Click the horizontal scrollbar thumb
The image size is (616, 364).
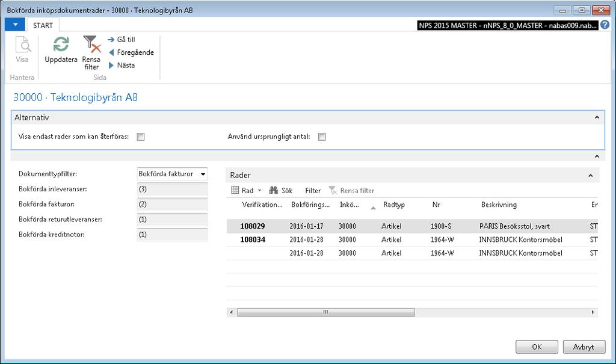pos(325,312)
